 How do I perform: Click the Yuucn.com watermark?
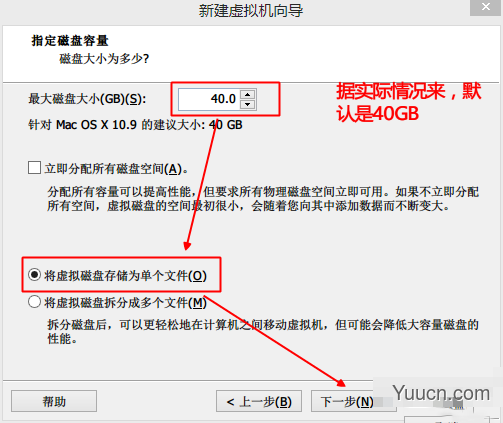click(441, 393)
